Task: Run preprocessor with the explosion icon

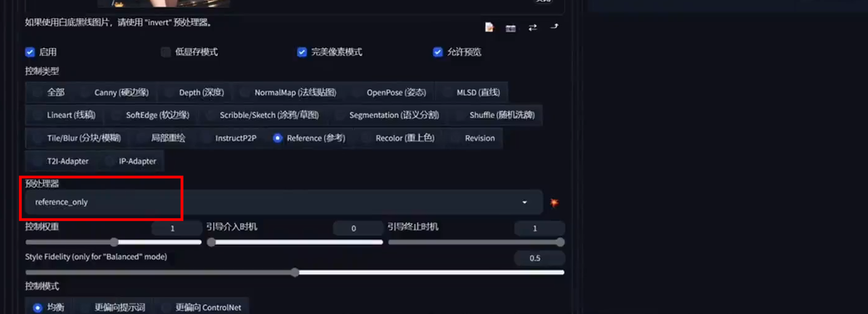Action: pos(554,202)
